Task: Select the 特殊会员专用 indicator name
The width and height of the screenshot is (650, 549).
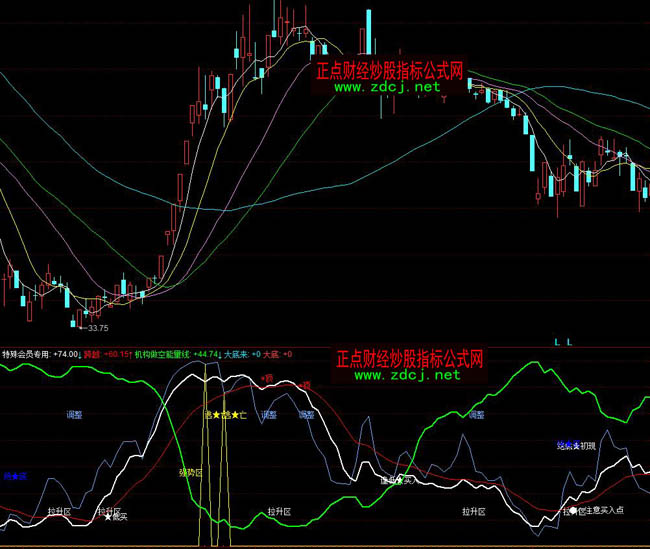Action: pos(26,353)
